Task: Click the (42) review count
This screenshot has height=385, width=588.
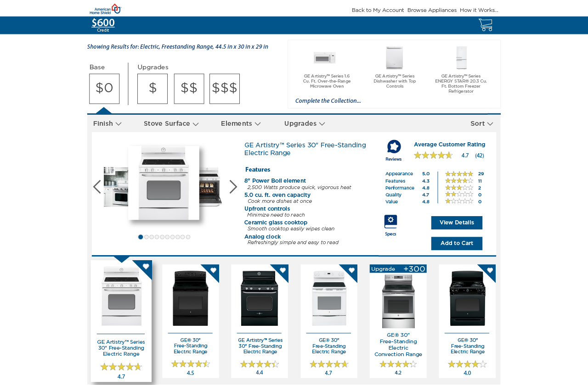Action: pos(480,156)
